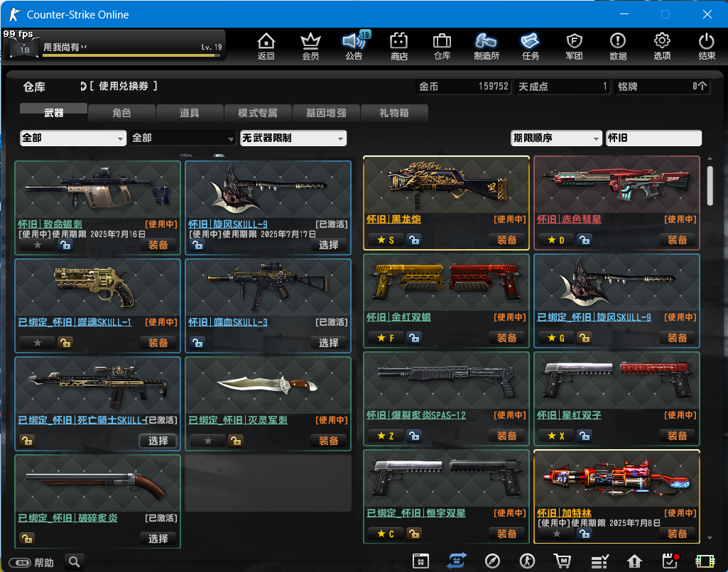This screenshot has width=728, height=572.
Task: Click the magnifier search icon beside 帮助
Action: (x=75, y=562)
